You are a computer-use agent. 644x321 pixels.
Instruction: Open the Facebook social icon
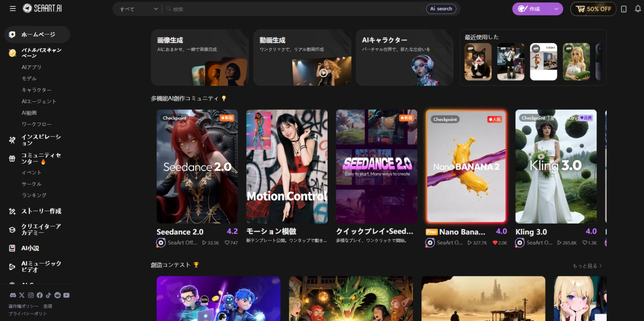point(39,295)
